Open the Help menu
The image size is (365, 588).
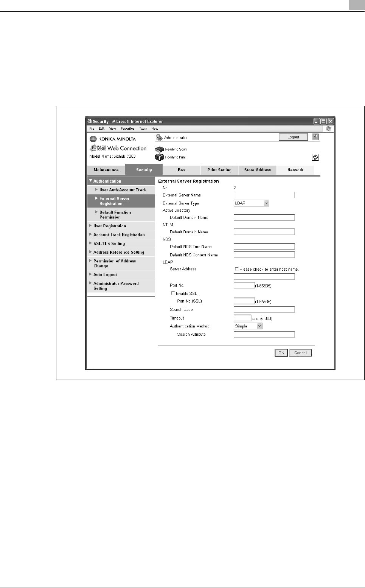155,129
